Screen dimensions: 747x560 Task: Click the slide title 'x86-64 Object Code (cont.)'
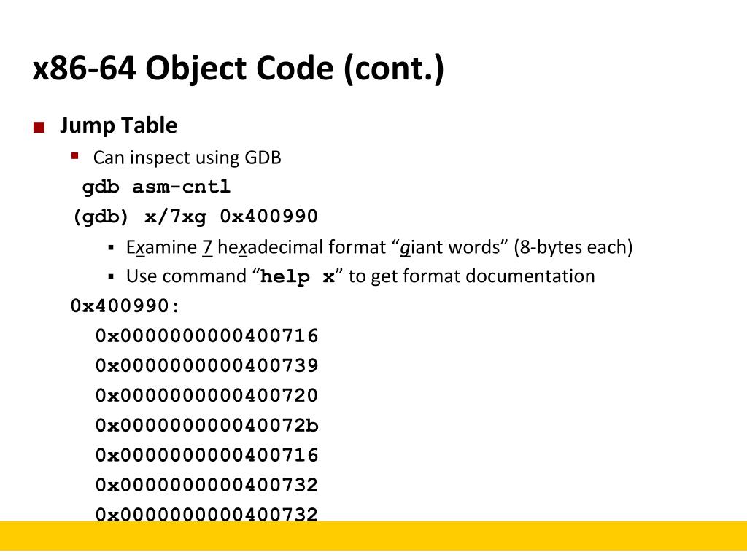pos(239,68)
